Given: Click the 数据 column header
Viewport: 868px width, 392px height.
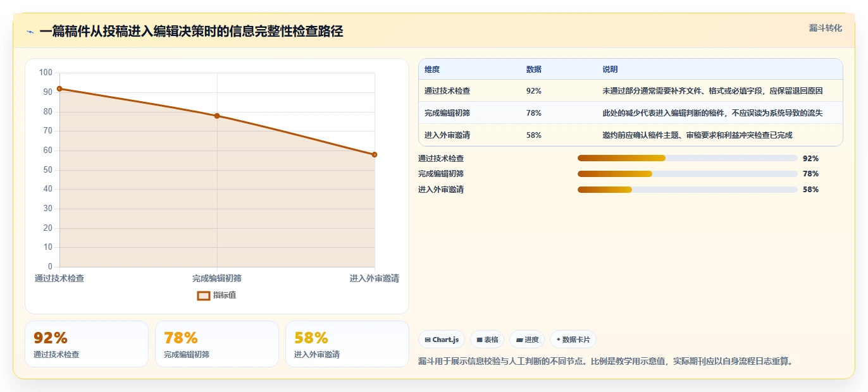Looking at the screenshot, I should [534, 70].
